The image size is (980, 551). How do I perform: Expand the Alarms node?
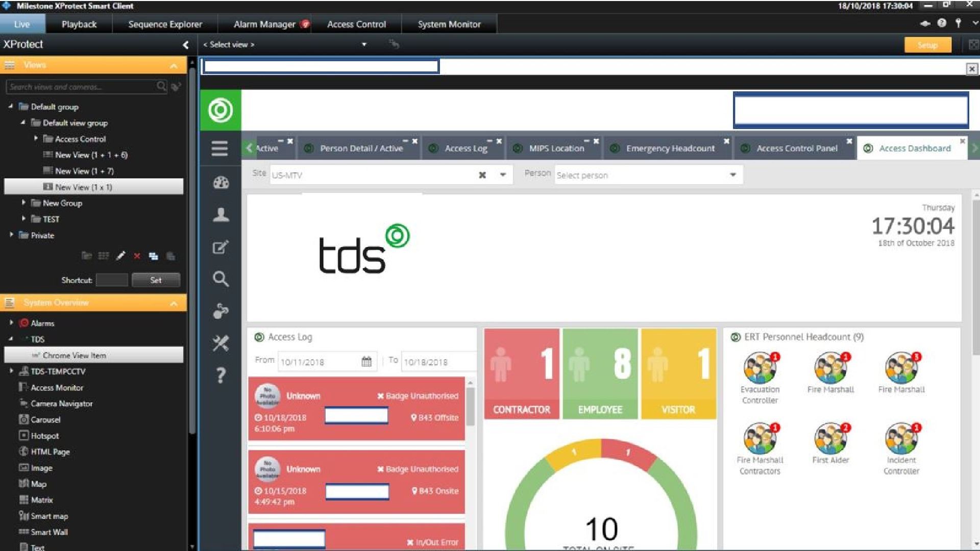click(11, 322)
